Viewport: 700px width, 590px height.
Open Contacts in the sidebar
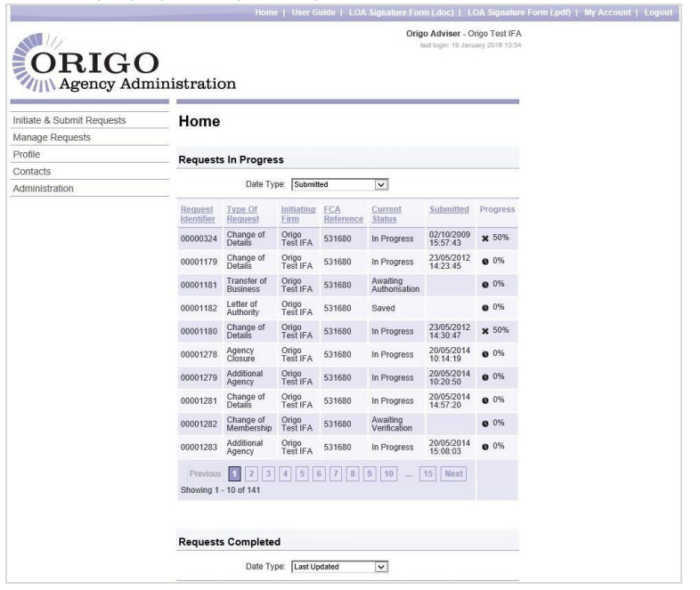pos(32,171)
